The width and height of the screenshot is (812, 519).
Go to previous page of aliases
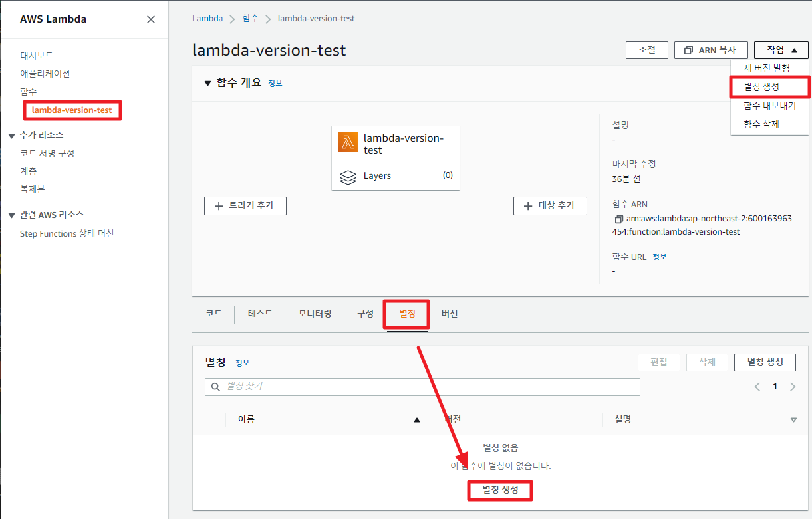point(757,387)
